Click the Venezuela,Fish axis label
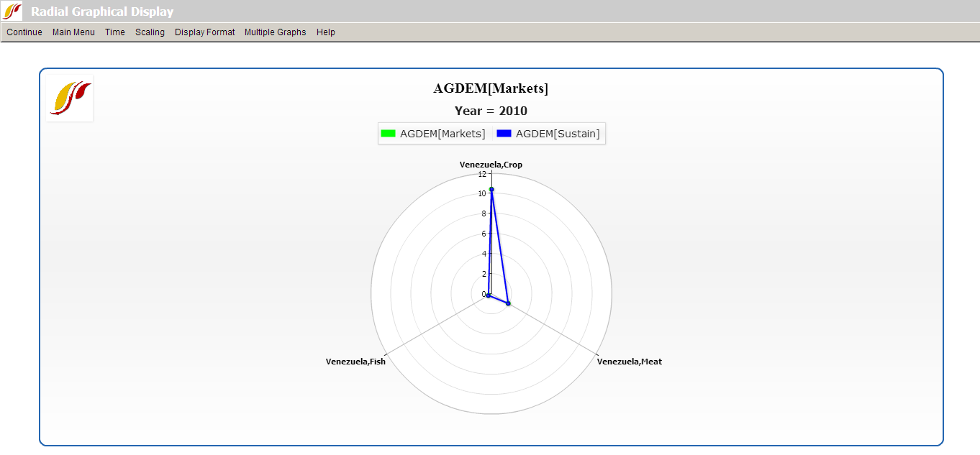 pos(355,362)
